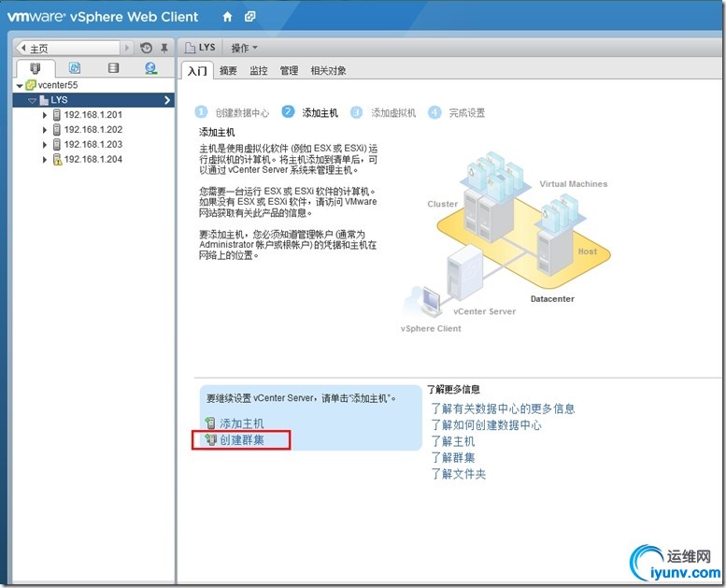The height and width of the screenshot is (588, 726).
Task: Open new window link icon in header
Action: pyautogui.click(x=249, y=17)
